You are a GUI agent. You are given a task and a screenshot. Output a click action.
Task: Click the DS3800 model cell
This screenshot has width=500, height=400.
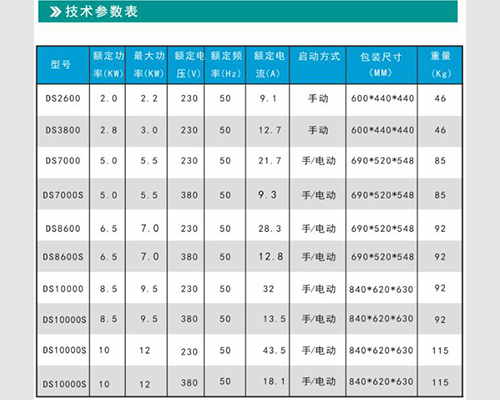click(x=63, y=130)
